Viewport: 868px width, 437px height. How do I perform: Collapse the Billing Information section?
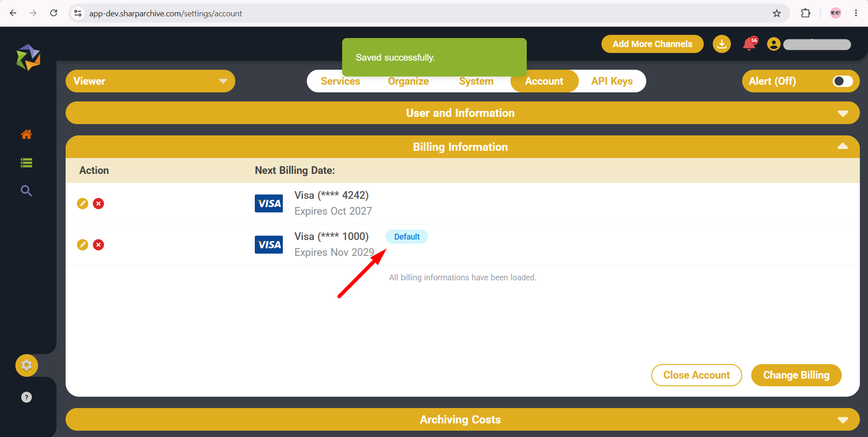click(463, 147)
